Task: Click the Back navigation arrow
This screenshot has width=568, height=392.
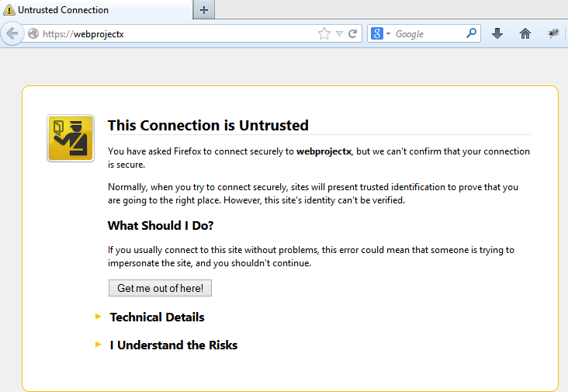Action: [x=12, y=33]
